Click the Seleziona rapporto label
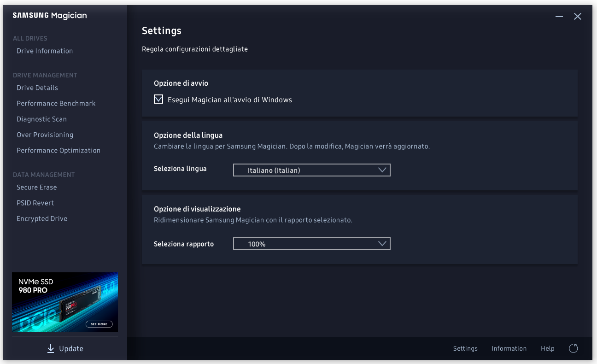 184,244
